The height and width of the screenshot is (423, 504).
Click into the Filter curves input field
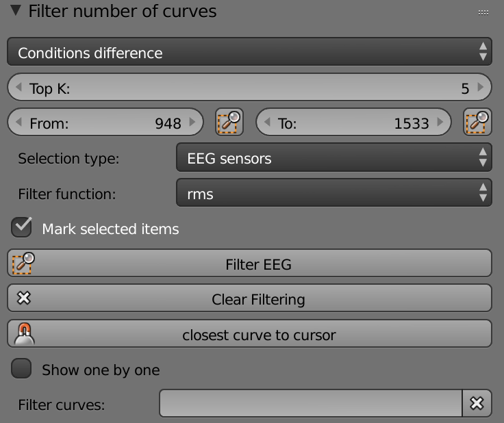coord(311,403)
